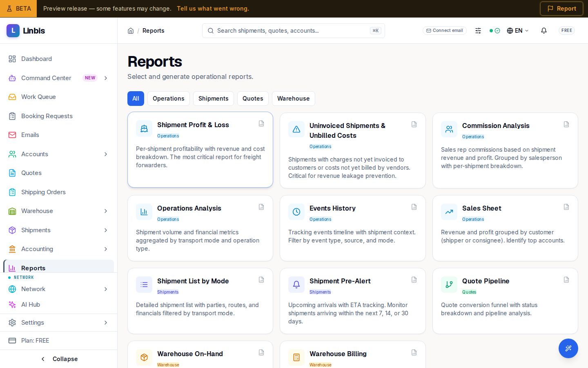
Task: Open the notifications bell icon
Action: click(544, 31)
